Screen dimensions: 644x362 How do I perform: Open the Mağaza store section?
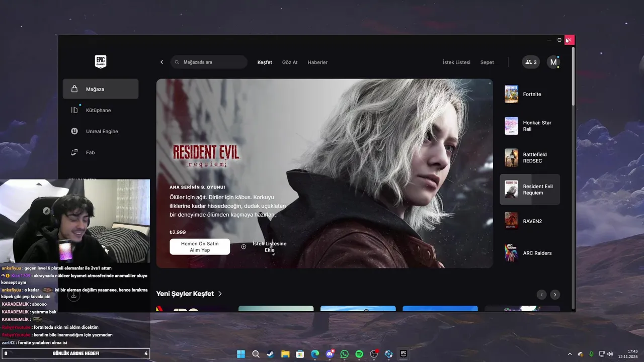(101, 89)
